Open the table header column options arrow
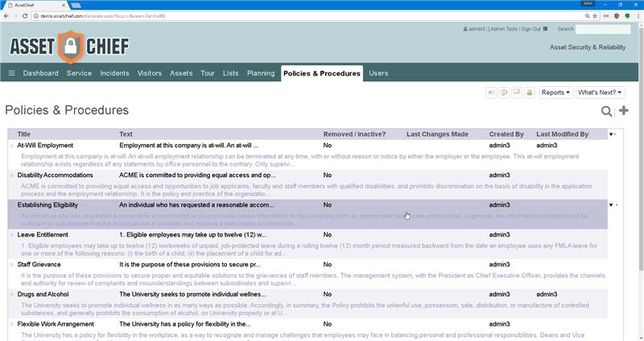Image resolution: width=644 pixels, height=341 pixels. 611,134
